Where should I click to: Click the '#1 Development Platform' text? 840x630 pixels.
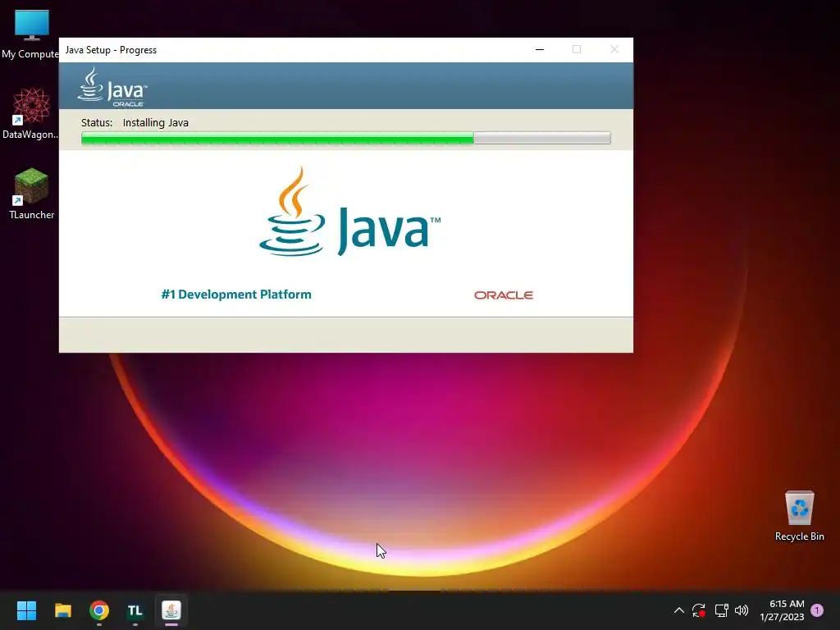click(236, 294)
